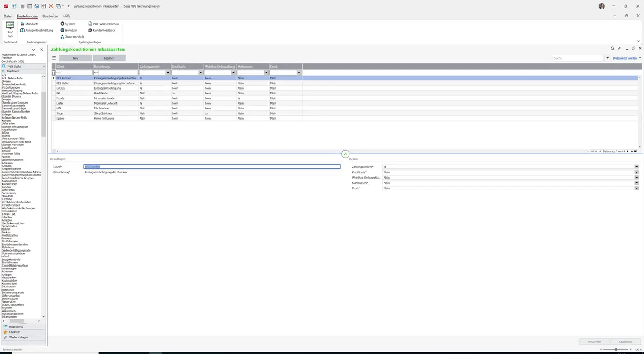Image resolution: width=644 pixels, height=354 pixels.
Task: Open the Hilfe menu
Action: (67, 16)
